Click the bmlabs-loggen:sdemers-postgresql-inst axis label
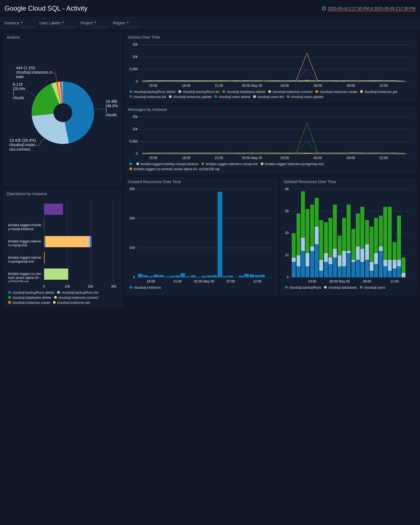 [x=25, y=260]
